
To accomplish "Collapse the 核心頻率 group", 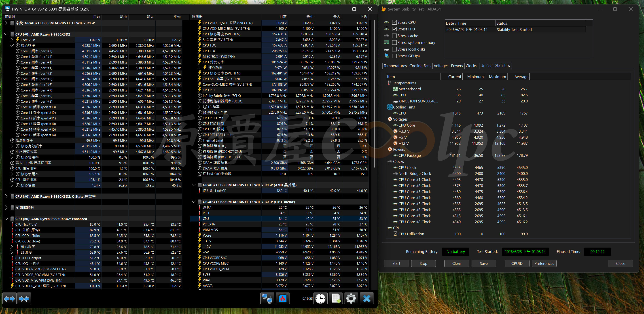I will [x=12, y=45].
